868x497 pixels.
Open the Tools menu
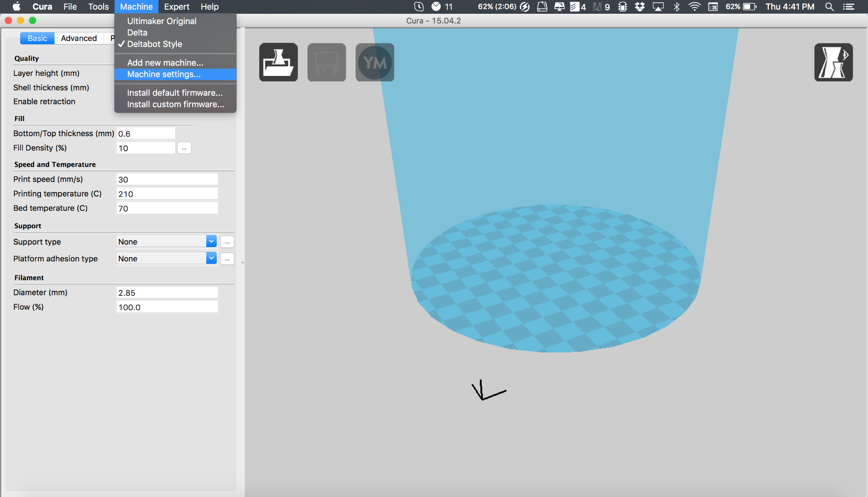pos(99,6)
